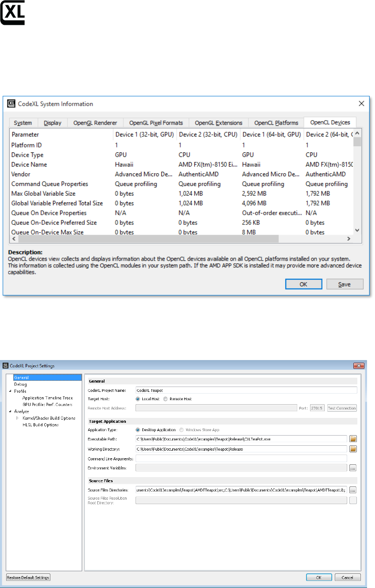This screenshot has width=375, height=588.
Task: Select the Platform ID parameter row
Action: pos(182,145)
